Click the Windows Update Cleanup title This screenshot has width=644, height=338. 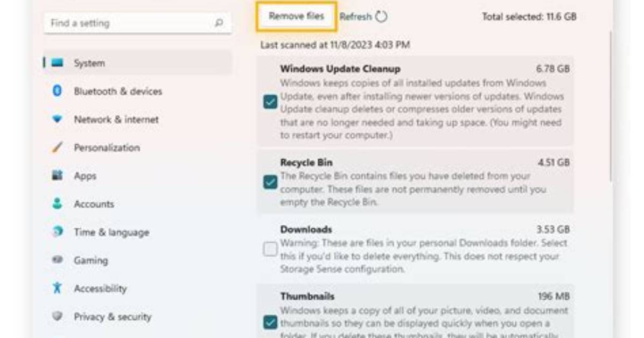coord(340,68)
